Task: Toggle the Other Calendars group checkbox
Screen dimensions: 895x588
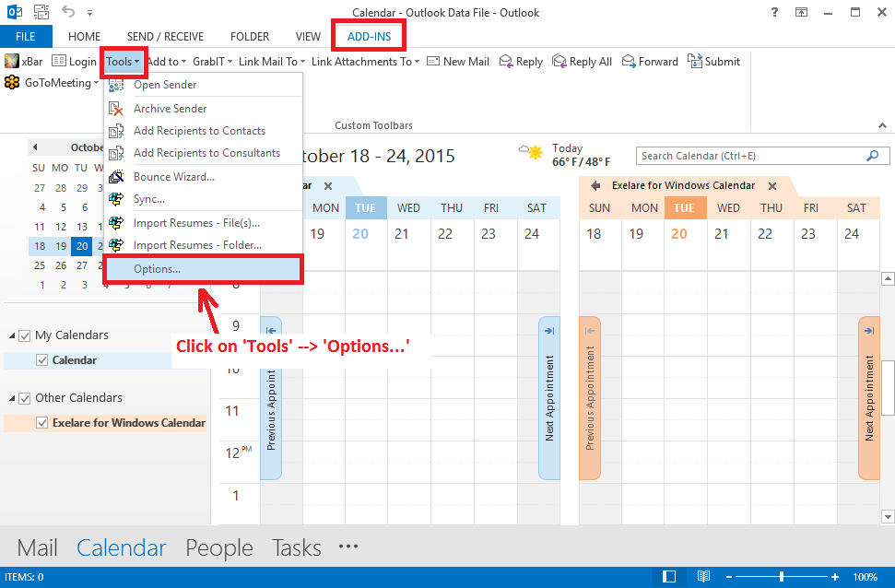Action: point(24,398)
